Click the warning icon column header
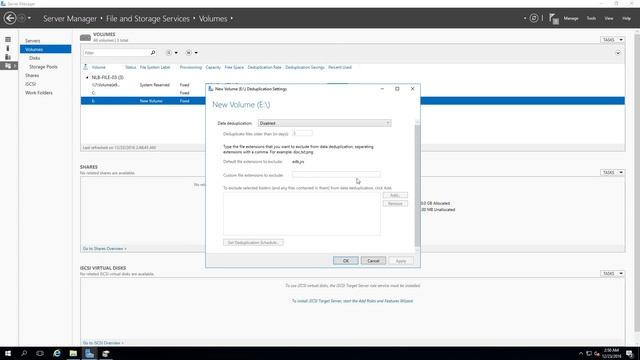The height and width of the screenshot is (360, 640). pos(85,67)
